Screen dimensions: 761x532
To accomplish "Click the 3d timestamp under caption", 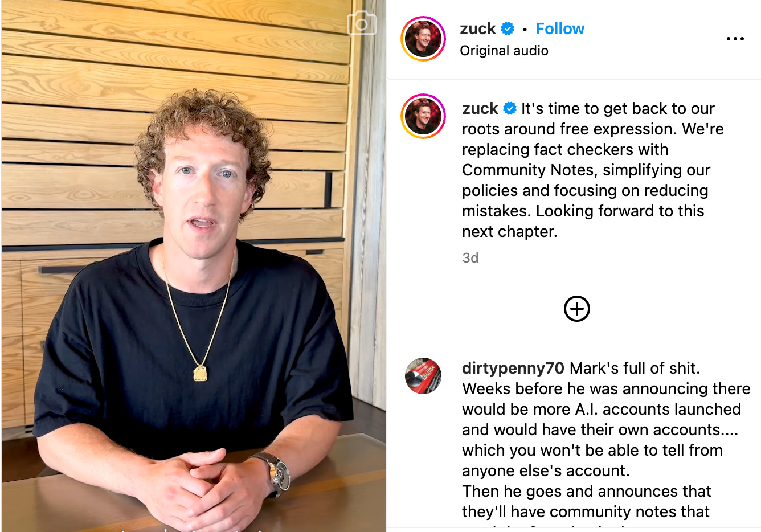I will point(470,258).
